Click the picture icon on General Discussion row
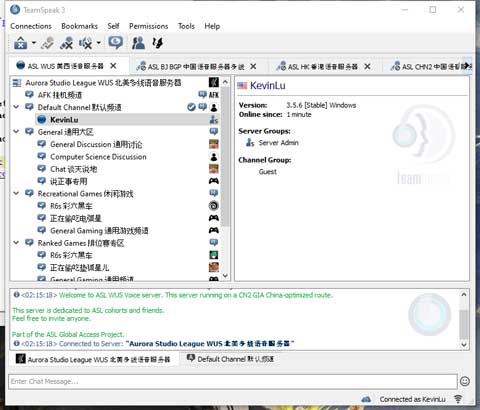Screen dimensions: 480x410 pyautogui.click(x=214, y=144)
